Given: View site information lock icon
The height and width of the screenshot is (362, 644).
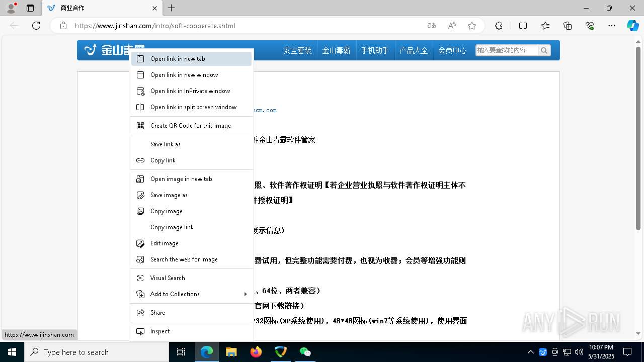Looking at the screenshot, I should click(63, 26).
